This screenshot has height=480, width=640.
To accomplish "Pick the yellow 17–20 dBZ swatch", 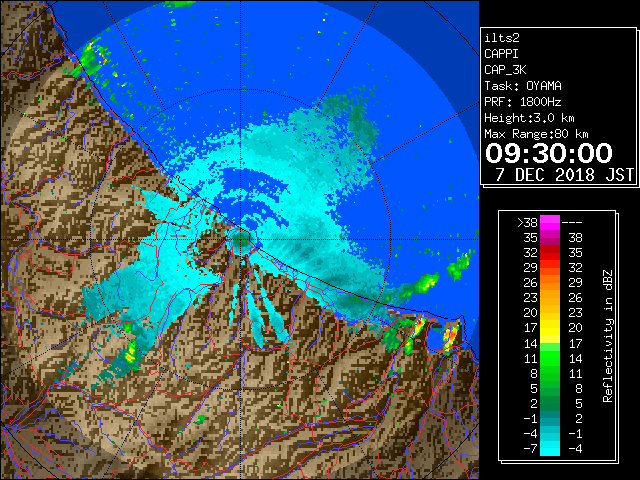I will click(550, 328).
